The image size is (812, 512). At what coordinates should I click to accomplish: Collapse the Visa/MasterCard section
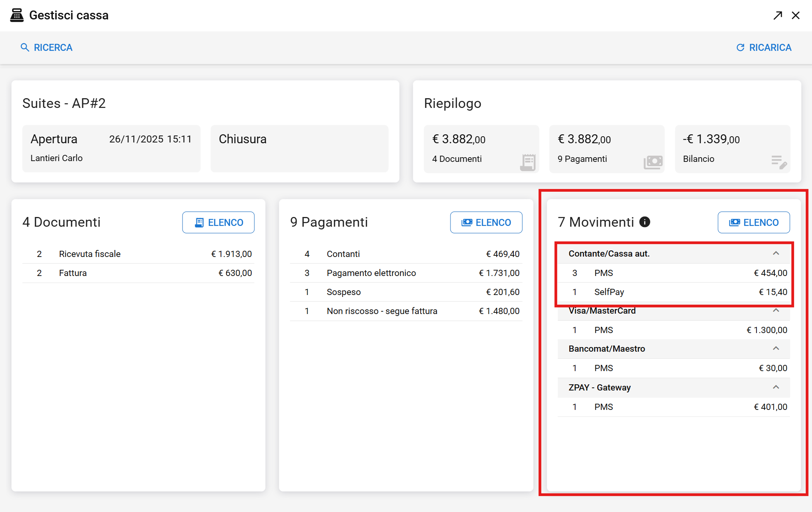click(x=776, y=311)
